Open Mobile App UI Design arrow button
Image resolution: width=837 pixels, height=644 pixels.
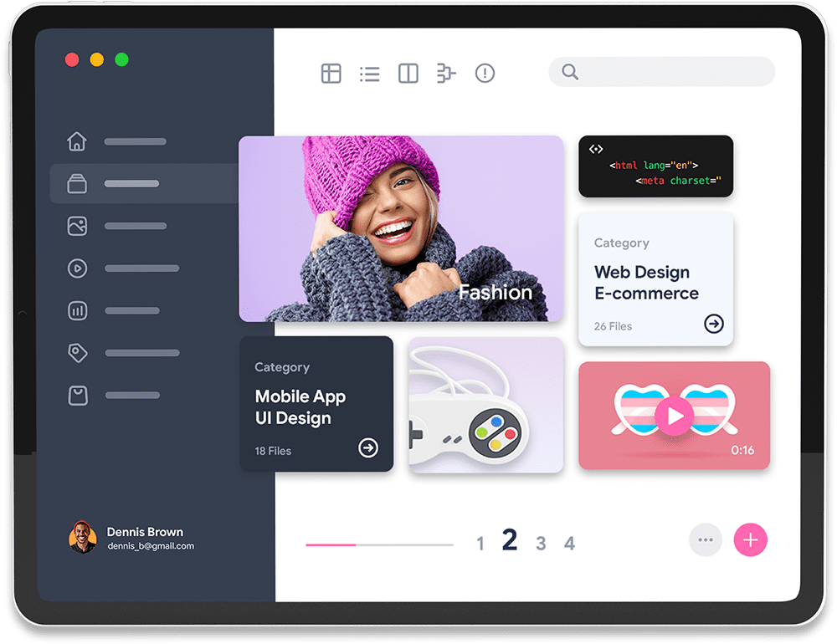coord(368,448)
